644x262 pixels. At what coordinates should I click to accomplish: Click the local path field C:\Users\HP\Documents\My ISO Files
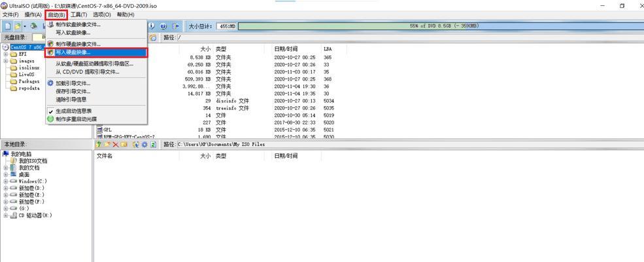tap(410, 144)
